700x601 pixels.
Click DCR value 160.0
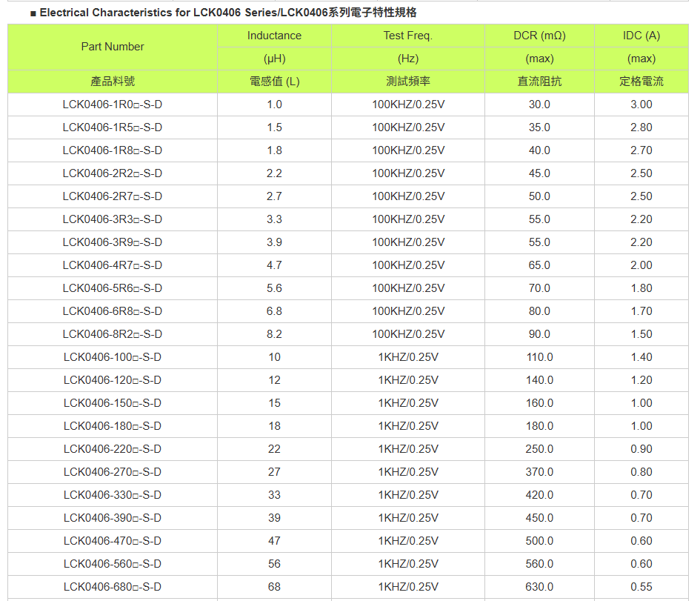[540, 403]
